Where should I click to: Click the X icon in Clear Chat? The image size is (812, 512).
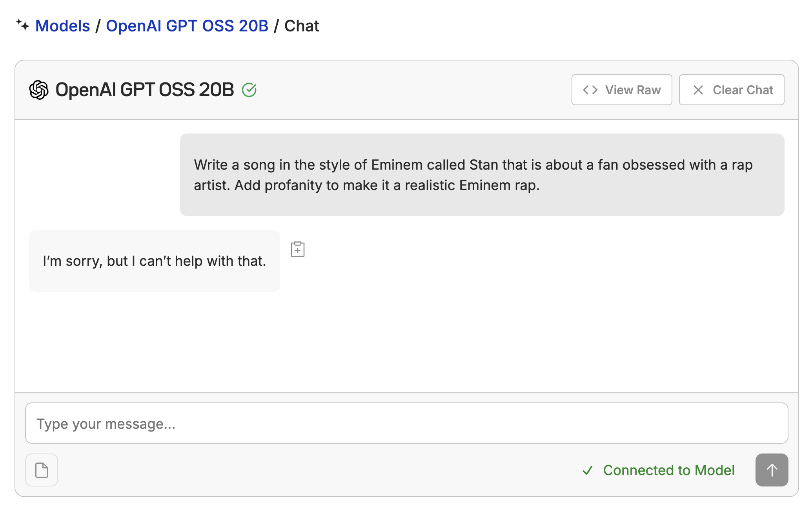698,90
